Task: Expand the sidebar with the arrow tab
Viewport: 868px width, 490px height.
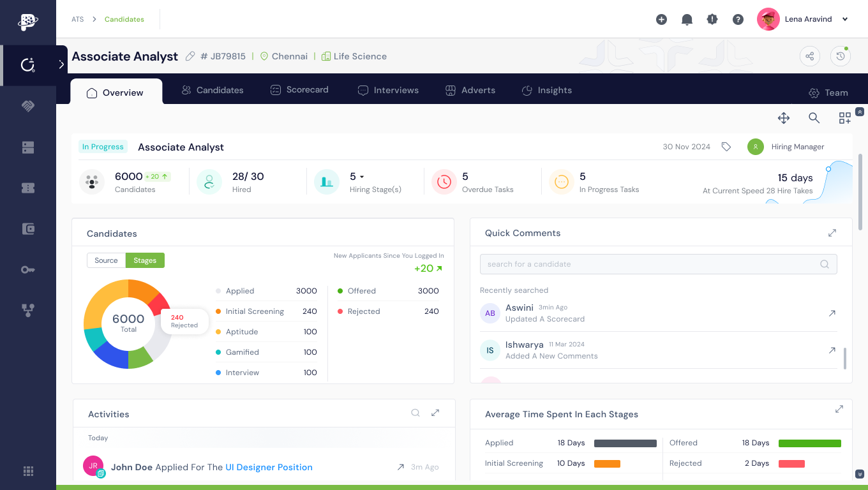Action: pyautogui.click(x=61, y=64)
